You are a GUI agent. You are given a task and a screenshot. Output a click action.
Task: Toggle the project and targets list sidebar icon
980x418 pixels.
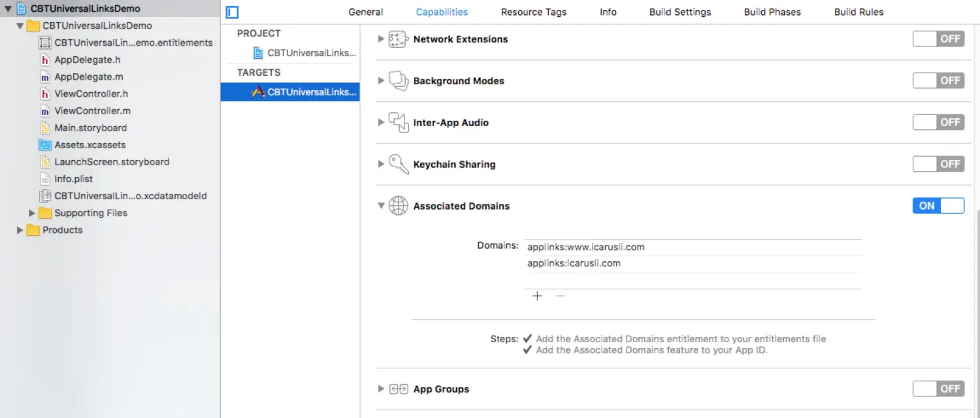(233, 12)
